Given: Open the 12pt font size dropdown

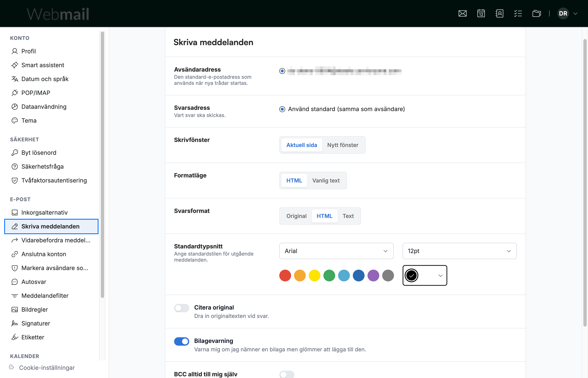Looking at the screenshot, I should [459, 251].
